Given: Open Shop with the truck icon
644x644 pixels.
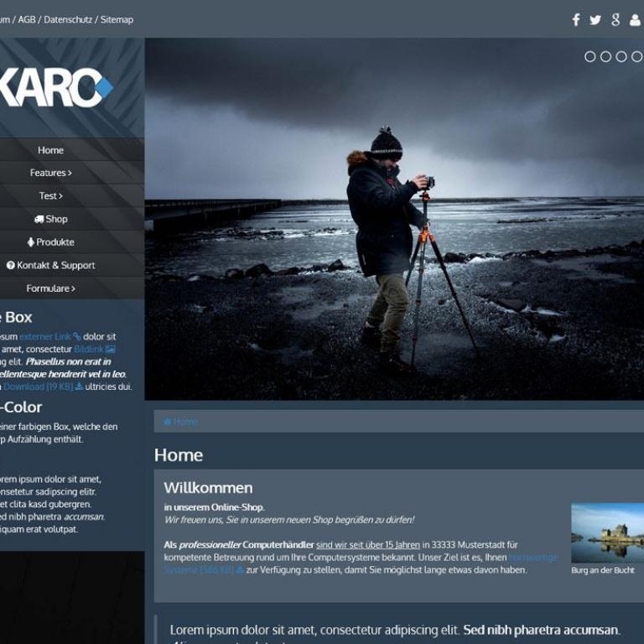Looking at the screenshot, I should 50,219.
